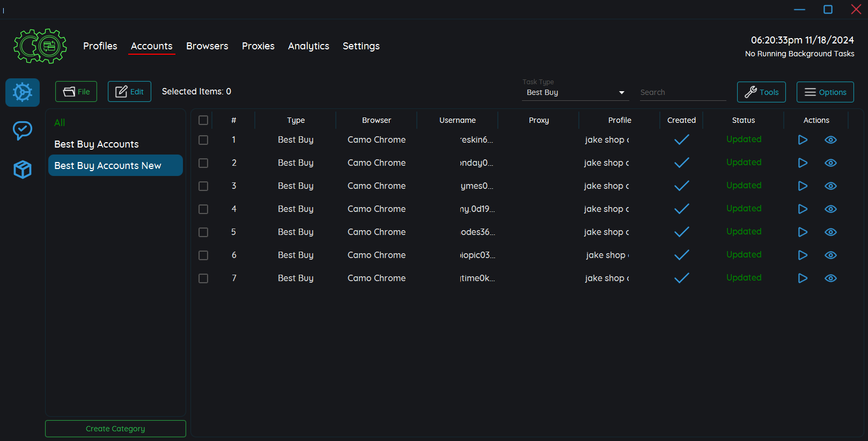Screen dimensions: 868x441
Task: Click the Created checkmark in row 3
Action: coord(681,186)
